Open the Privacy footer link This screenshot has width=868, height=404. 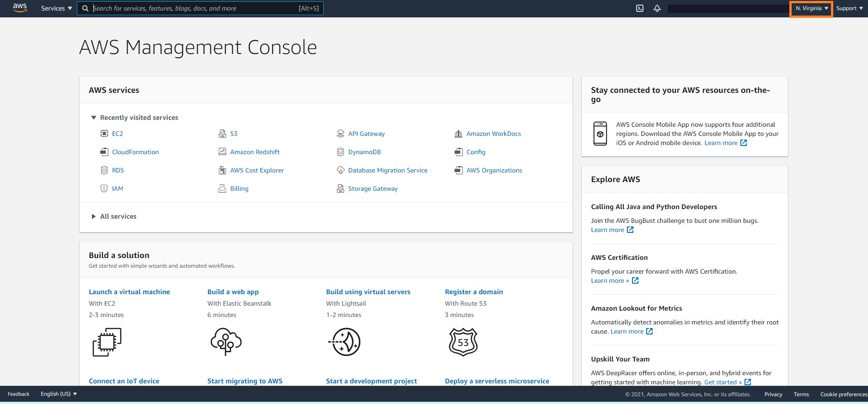coord(773,394)
